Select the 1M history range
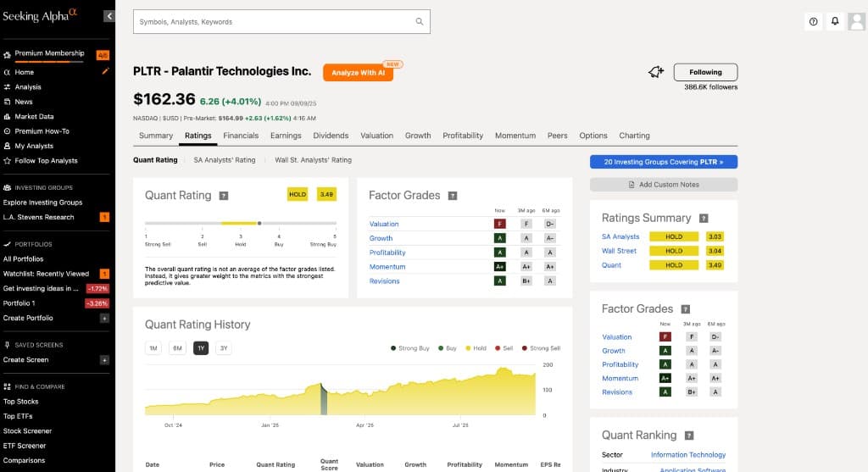Viewport: 868px width, 472px height. 153,348
